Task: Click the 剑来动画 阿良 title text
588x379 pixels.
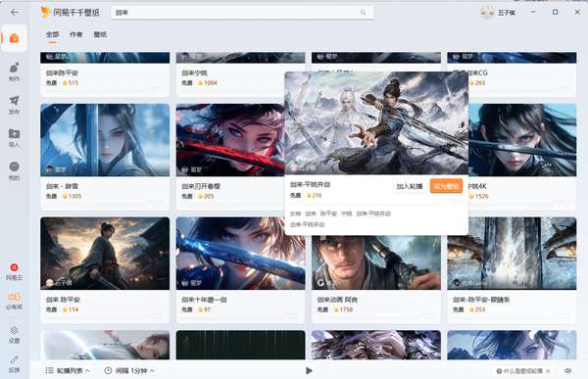Action: [x=337, y=300]
